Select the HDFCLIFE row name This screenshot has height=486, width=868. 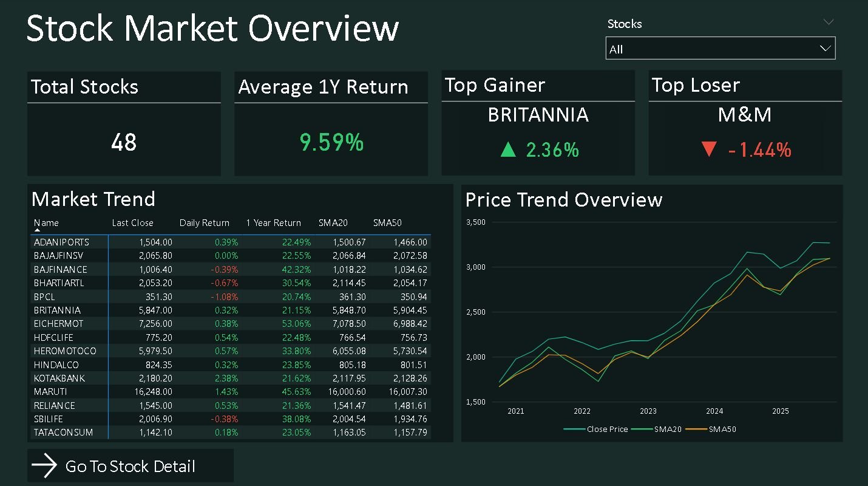(x=55, y=337)
